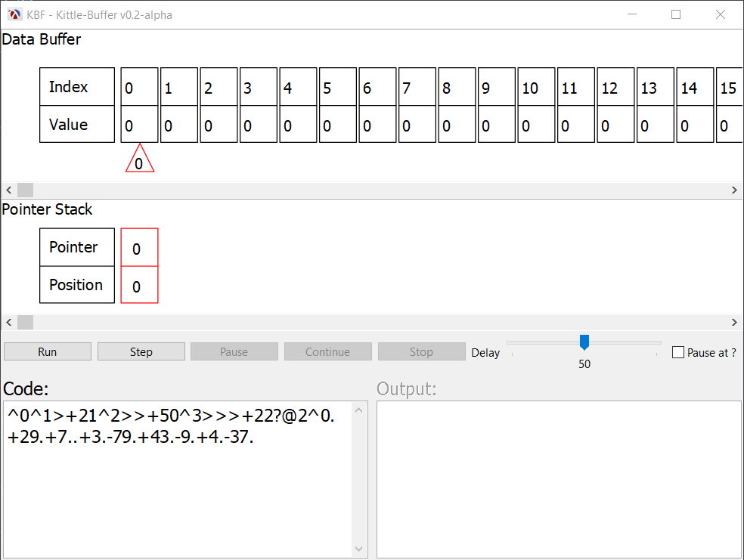The height and width of the screenshot is (560, 744).
Task: Click the 'Data Buffer' heading
Action: (x=42, y=39)
